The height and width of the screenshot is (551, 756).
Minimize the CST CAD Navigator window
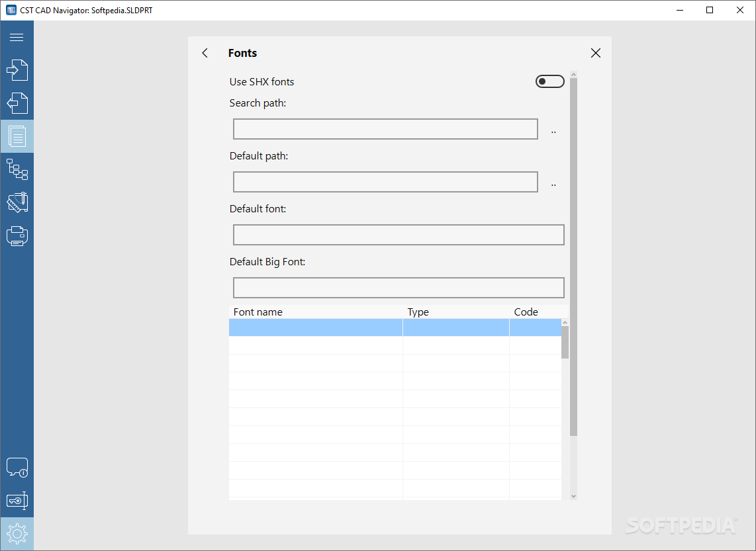click(680, 10)
